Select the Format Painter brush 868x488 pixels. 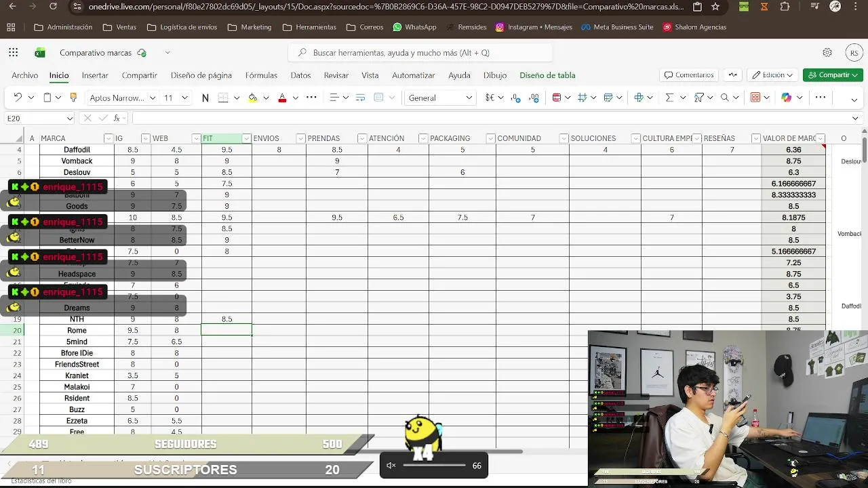[x=73, y=98]
